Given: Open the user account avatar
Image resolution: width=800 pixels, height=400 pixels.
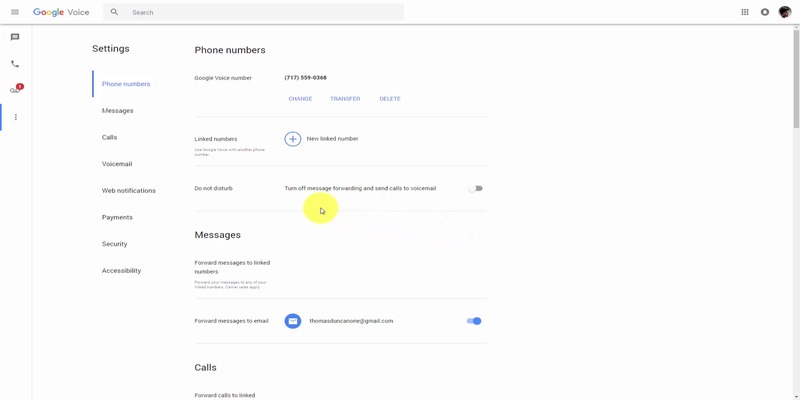Looking at the screenshot, I should tap(785, 12).
